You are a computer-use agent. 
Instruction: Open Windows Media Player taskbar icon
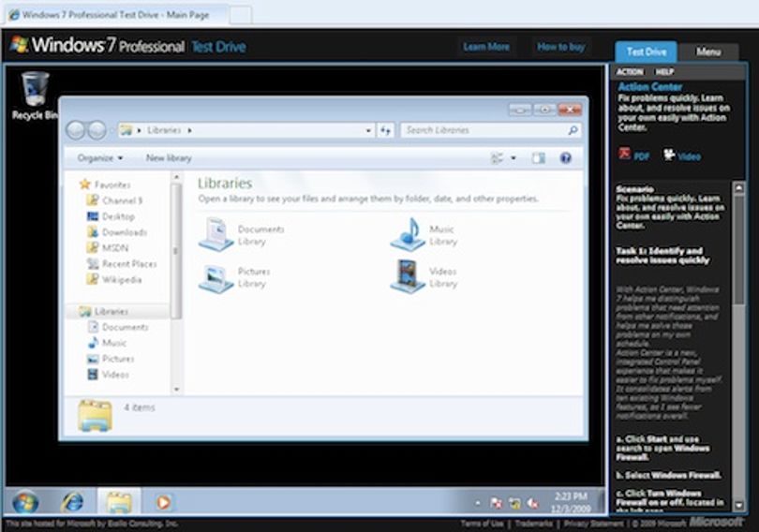pos(163,502)
